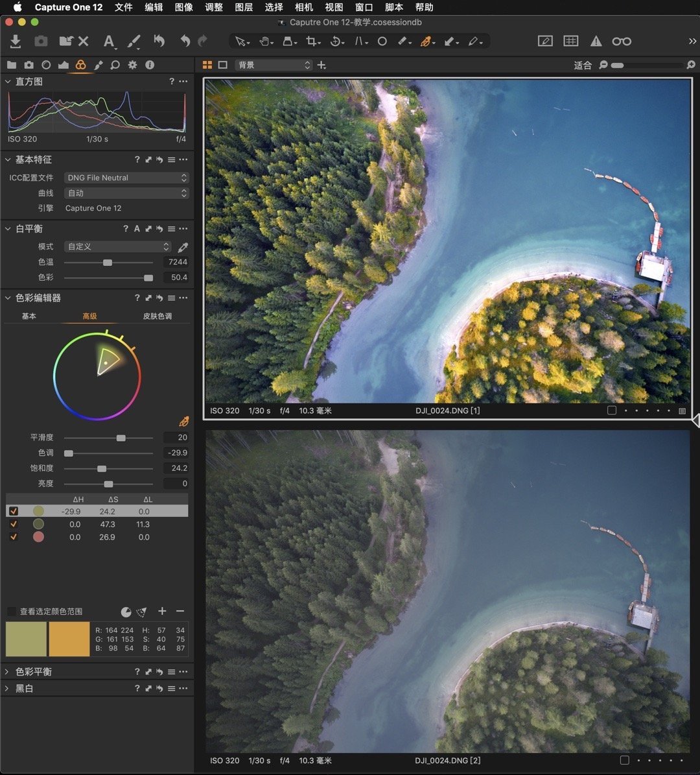Click the proofing glasses icon
Image resolution: width=700 pixels, height=775 pixels.
point(621,42)
